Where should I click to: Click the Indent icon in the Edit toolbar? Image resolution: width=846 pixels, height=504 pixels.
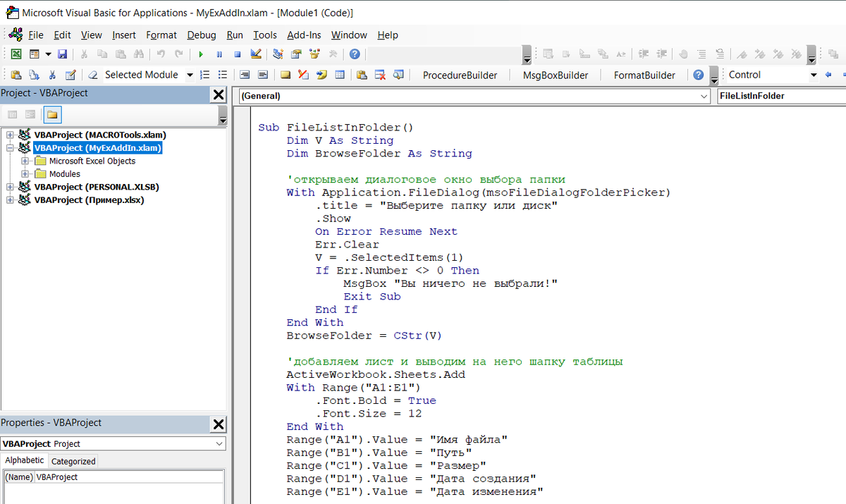[x=643, y=54]
